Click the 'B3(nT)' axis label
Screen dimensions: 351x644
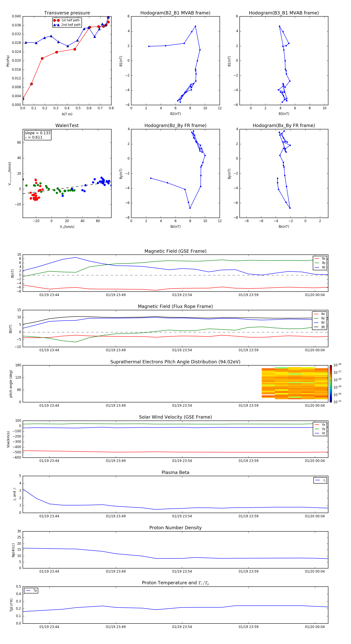(x=284, y=114)
